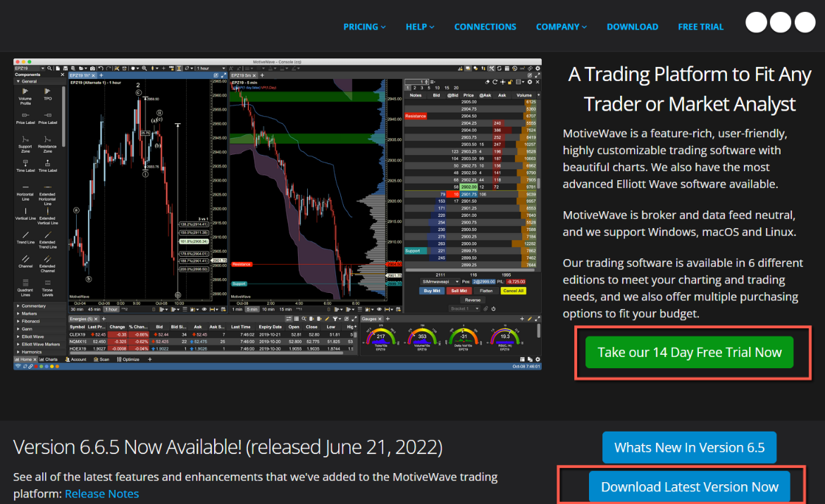Click the CLEX19 row in Energies table
This screenshot has height=504, width=825.
(212, 334)
